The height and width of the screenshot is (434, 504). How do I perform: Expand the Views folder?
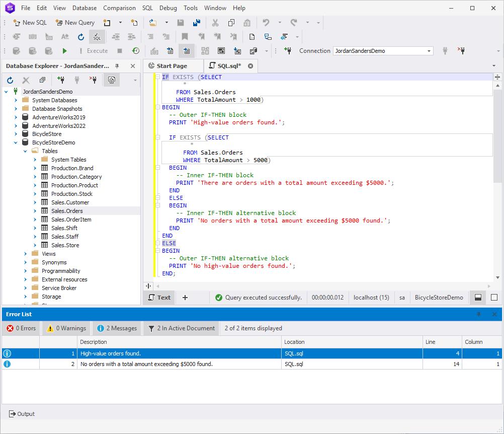(25, 254)
